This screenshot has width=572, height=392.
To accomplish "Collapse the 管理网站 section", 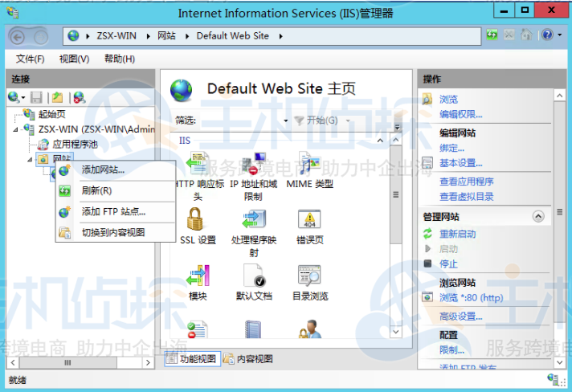I will coord(538,217).
